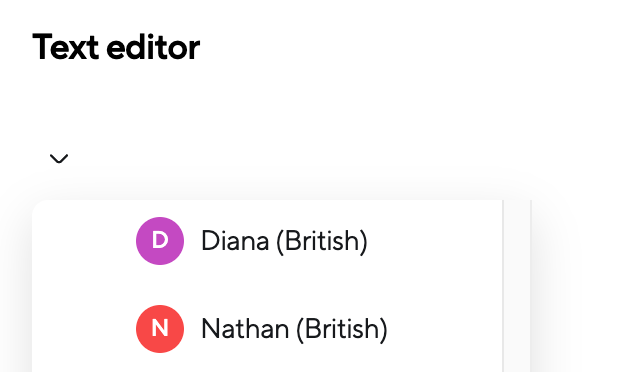Pick the voice with the magenta circle avatar
The height and width of the screenshot is (372, 632).
coord(267,241)
